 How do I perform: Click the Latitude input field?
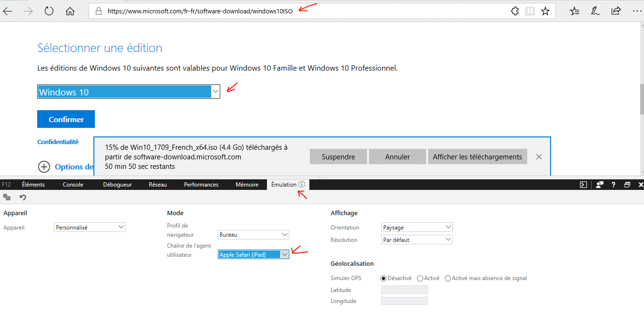[405, 290]
